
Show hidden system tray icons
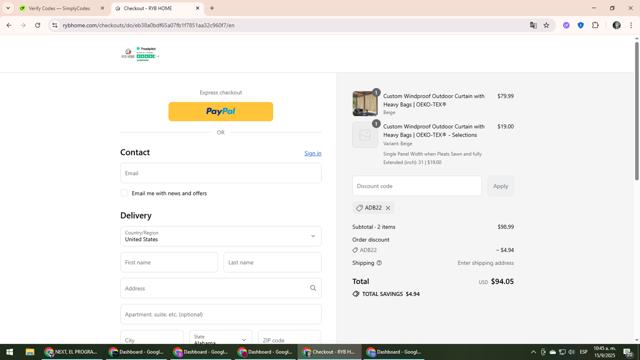click(533, 352)
